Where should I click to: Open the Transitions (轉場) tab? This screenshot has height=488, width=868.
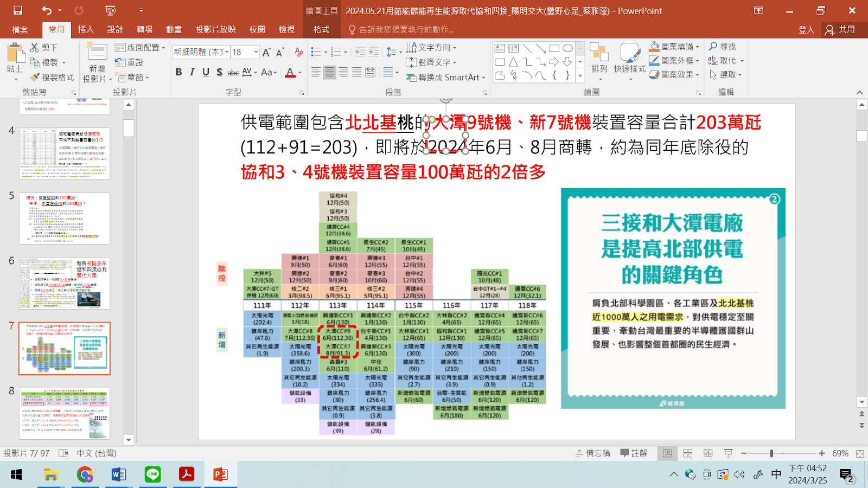(144, 30)
